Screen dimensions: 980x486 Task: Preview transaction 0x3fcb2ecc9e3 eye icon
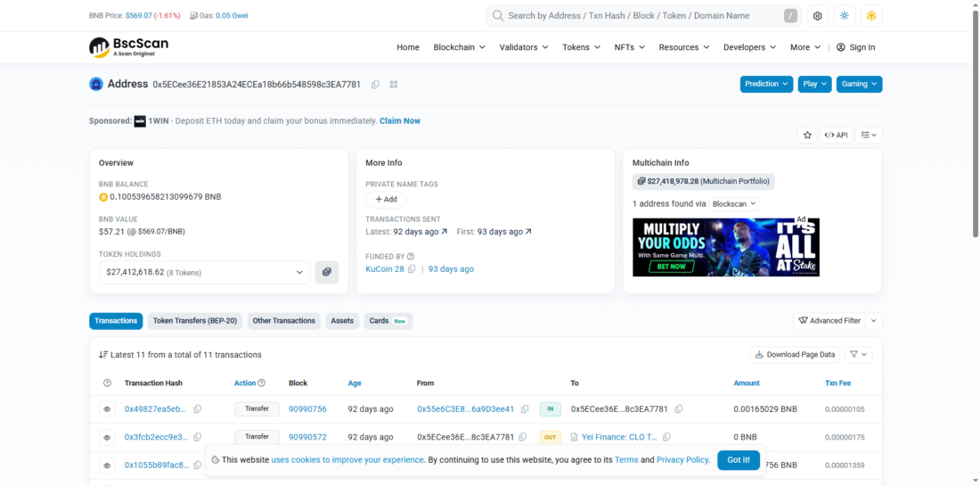tap(107, 437)
